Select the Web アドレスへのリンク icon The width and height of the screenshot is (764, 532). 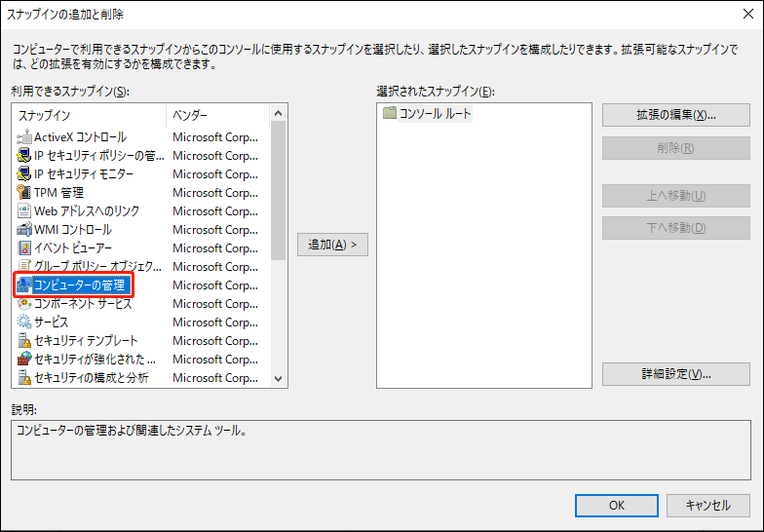(x=24, y=211)
